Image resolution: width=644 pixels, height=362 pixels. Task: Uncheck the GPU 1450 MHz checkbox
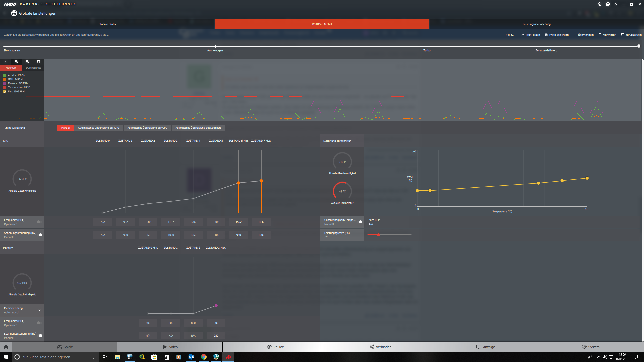(x=5, y=79)
